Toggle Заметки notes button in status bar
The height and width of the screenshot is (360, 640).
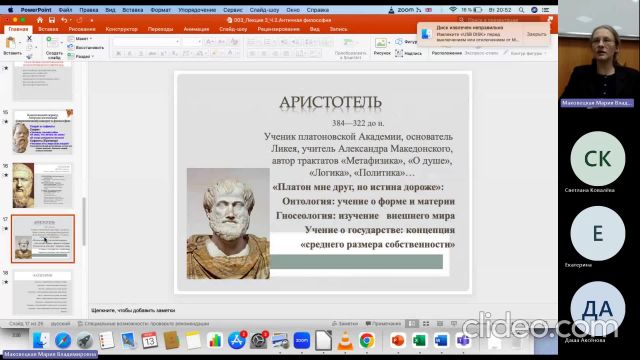tap(345, 323)
